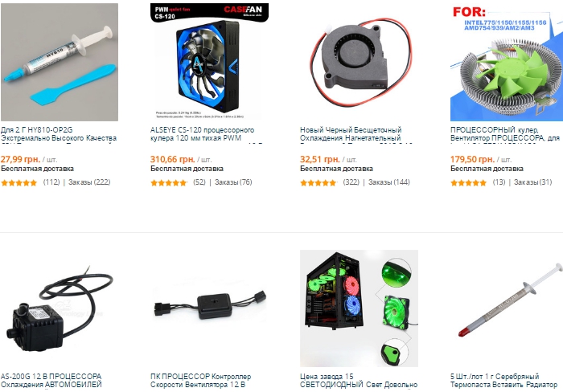Open 'AS-200G 12 В ПРОЦЕССОРА' product link
Viewport: 563px width, 392px height.
[51, 381]
